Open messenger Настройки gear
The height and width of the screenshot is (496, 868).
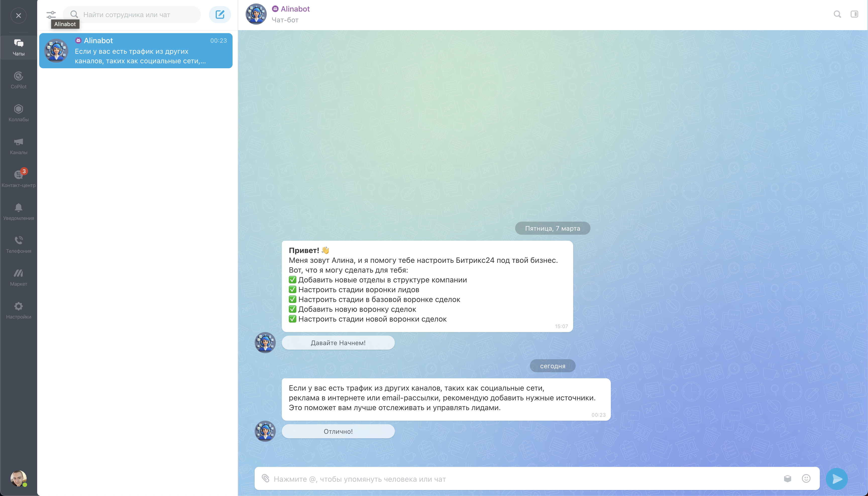tap(18, 310)
